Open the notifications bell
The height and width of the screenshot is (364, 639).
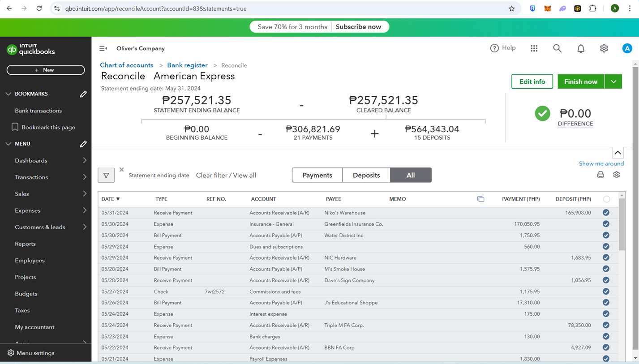coord(581,48)
